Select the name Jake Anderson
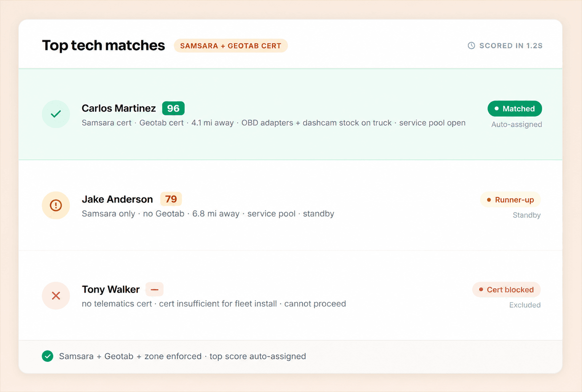 [117, 199]
